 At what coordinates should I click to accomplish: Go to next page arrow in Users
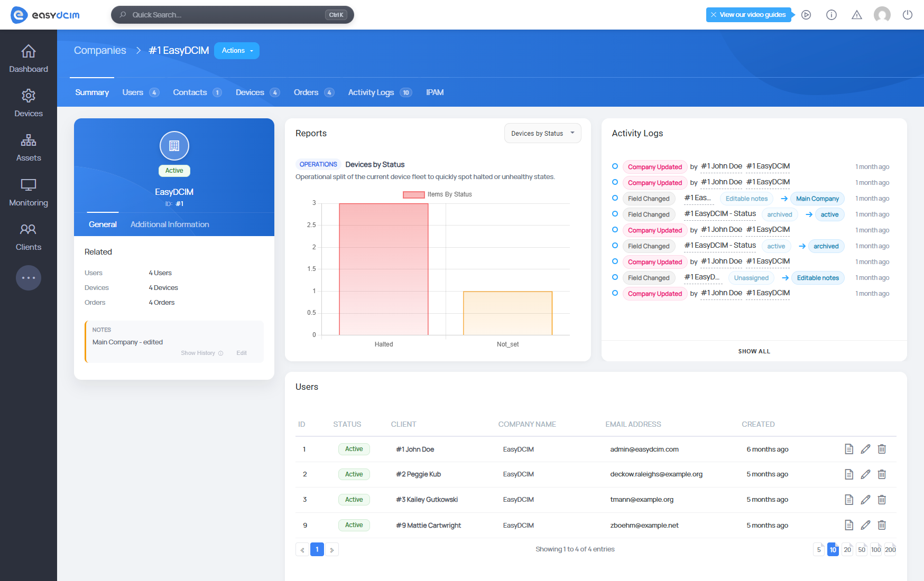pyautogui.click(x=332, y=550)
